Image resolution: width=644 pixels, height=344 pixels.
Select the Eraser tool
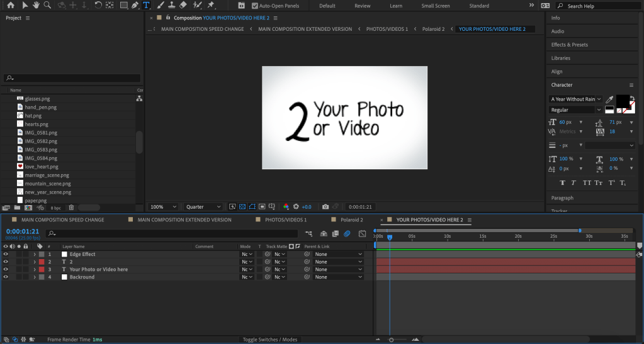click(183, 5)
